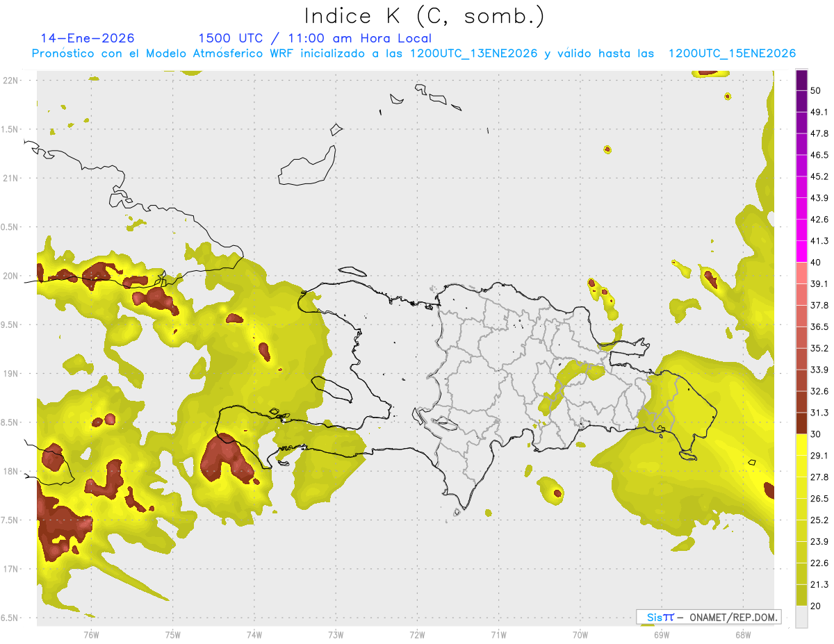The image size is (834, 644).
Task: Pick the yellow swatch between 29.1 and 30
Action: point(801,445)
